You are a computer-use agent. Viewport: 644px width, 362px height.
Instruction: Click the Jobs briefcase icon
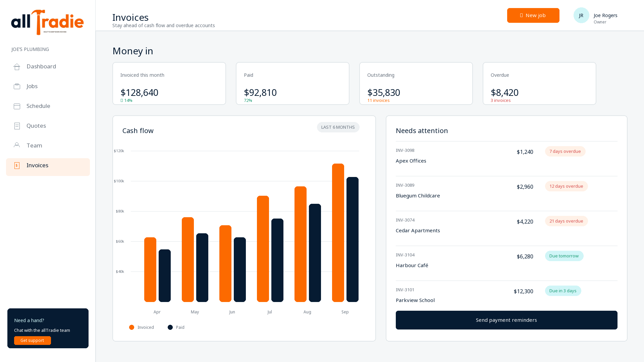point(17,86)
